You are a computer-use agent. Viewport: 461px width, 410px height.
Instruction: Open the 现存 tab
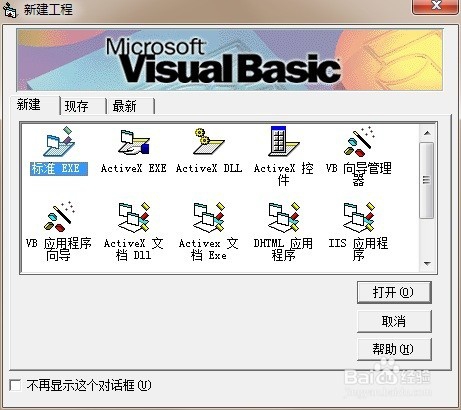[x=83, y=106]
